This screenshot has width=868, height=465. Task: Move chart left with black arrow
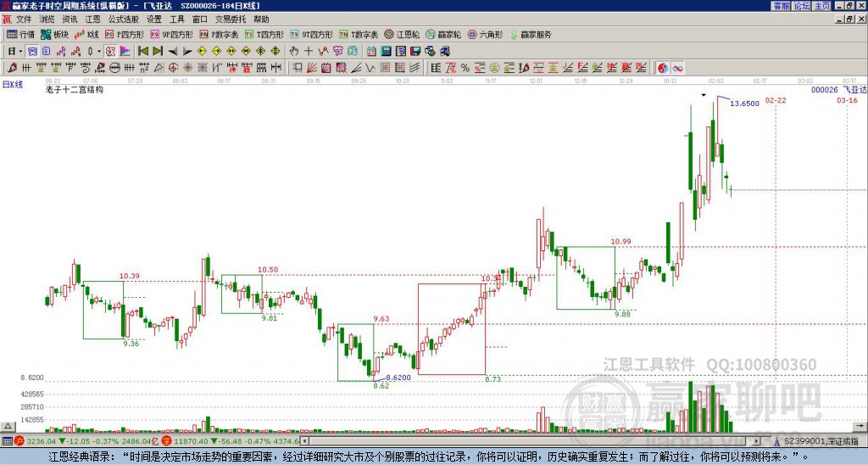tap(173, 51)
